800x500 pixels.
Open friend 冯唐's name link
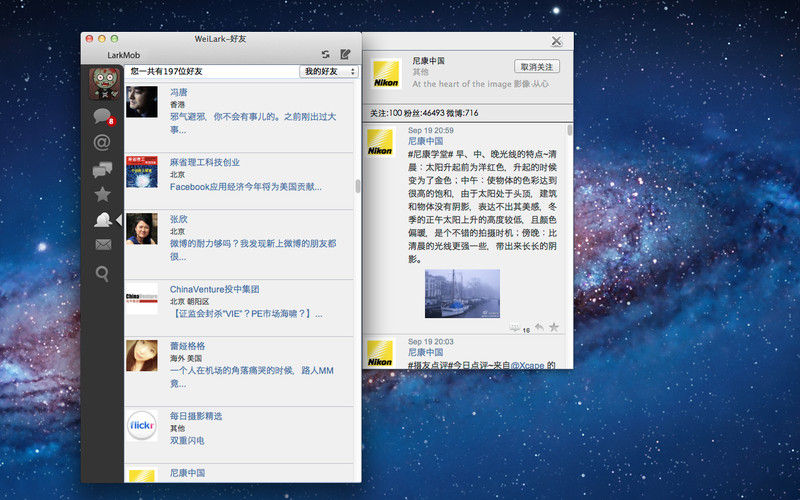pyautogui.click(x=179, y=92)
